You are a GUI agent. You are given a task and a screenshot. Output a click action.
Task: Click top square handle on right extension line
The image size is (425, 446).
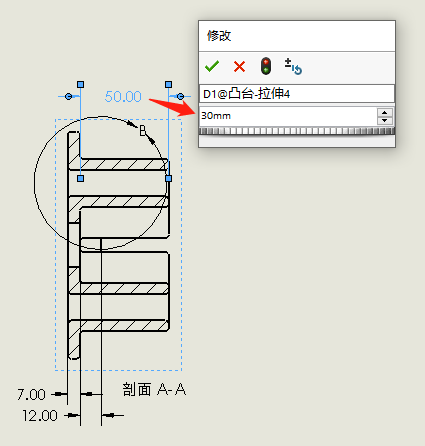(x=168, y=84)
